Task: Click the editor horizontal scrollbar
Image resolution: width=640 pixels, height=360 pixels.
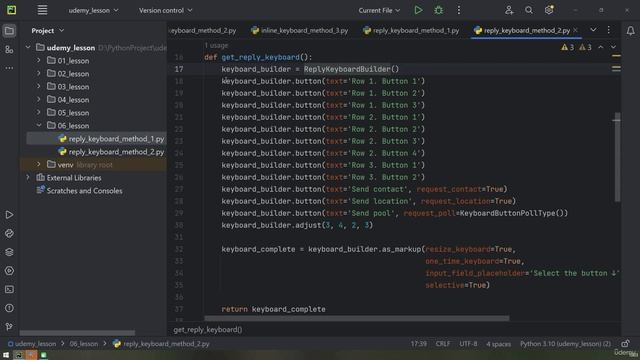Action: [357, 318]
